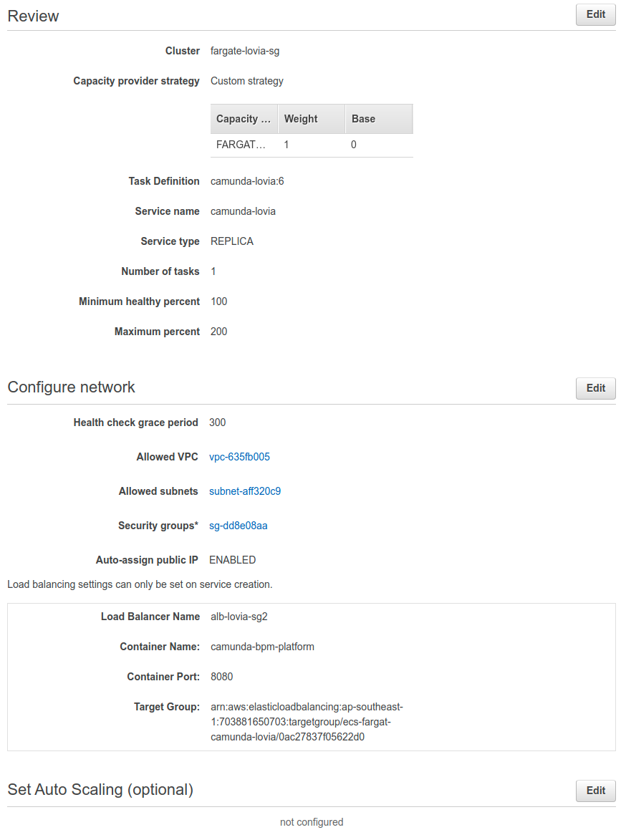
Task: Click the Set Auto Scaling (optional) heading
Action: click(x=100, y=790)
